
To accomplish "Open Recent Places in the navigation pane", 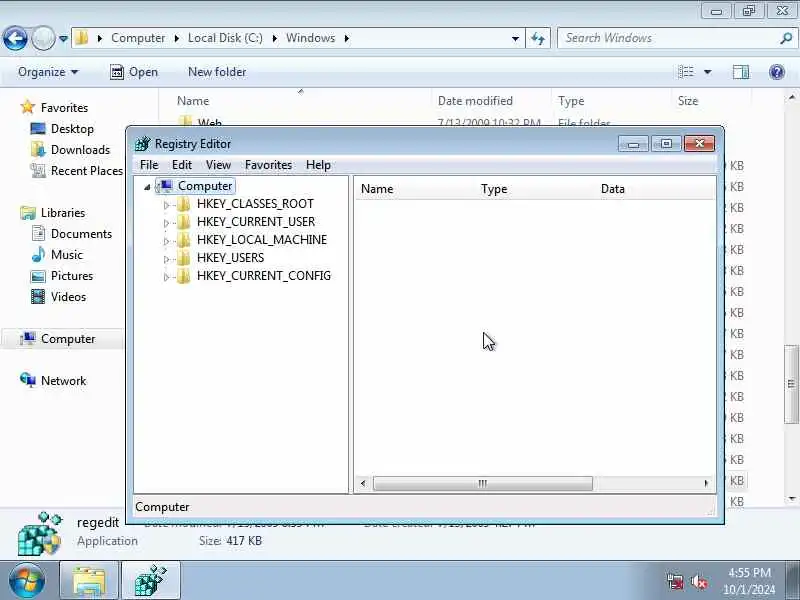I will [87, 170].
